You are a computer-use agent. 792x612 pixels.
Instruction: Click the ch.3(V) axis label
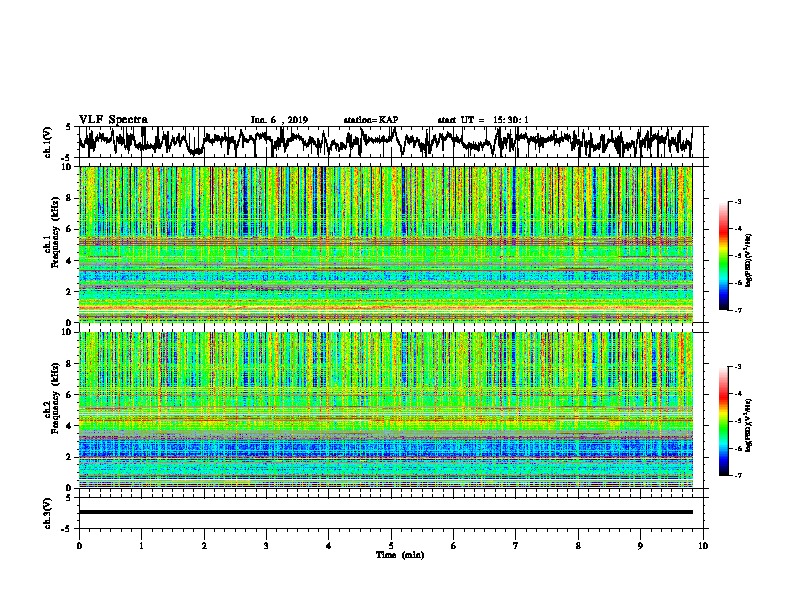tap(48, 513)
